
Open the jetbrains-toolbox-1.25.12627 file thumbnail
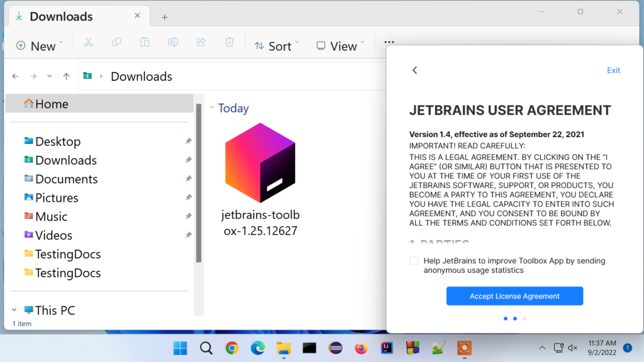pos(260,162)
